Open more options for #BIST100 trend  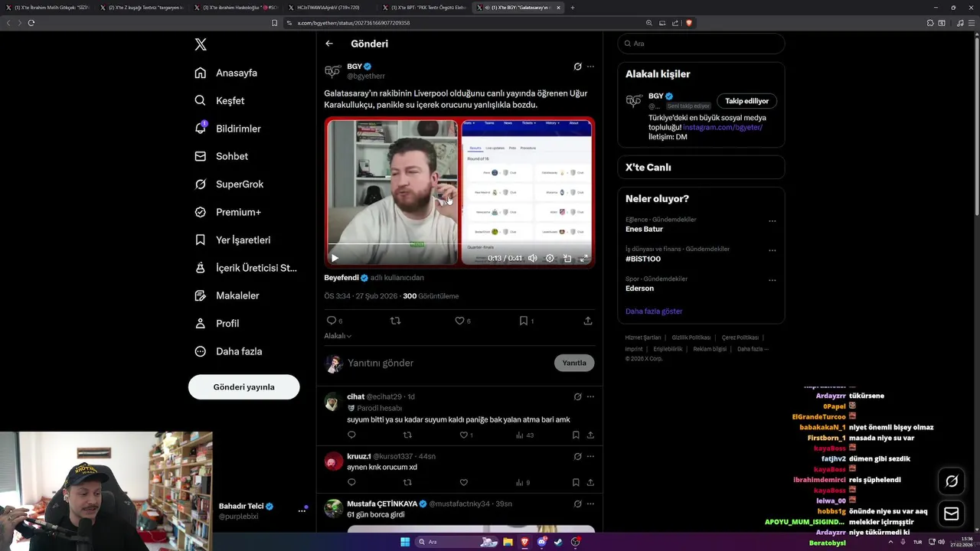772,250
